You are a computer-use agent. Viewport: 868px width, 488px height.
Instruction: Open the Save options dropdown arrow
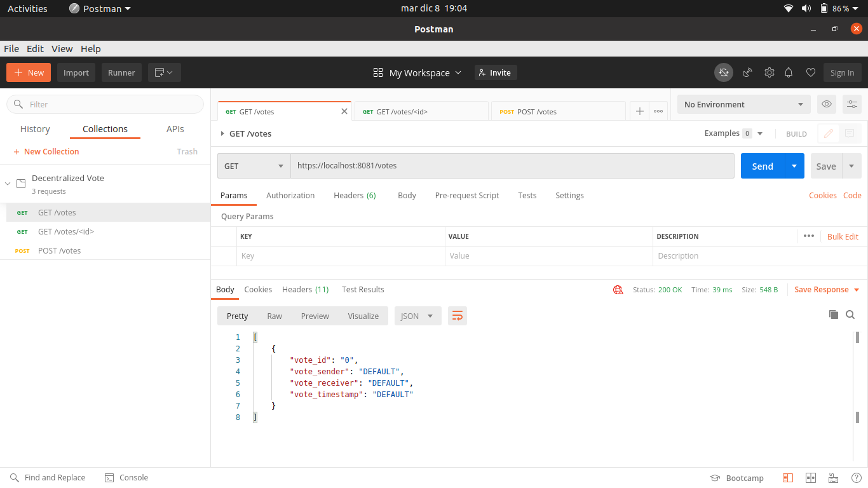pyautogui.click(x=852, y=166)
